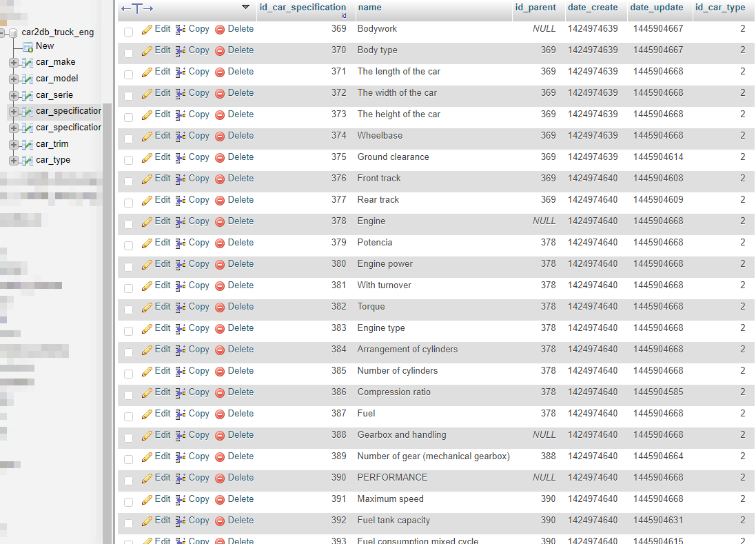Click the Delete link for Engine power row
The image size is (756, 544).
tap(241, 264)
